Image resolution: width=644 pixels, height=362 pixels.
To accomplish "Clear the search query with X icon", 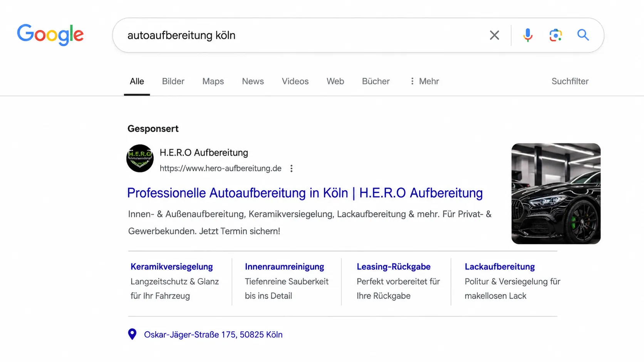I will click(495, 35).
